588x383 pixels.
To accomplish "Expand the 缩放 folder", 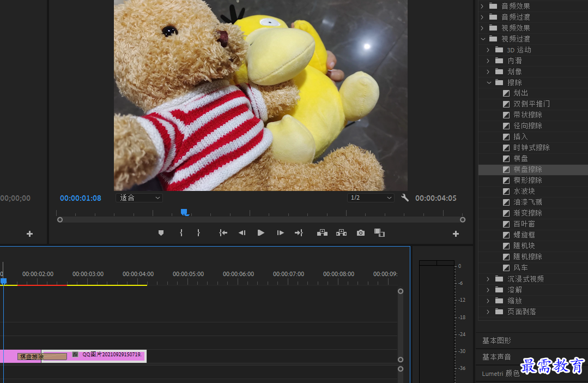I will [488, 301].
